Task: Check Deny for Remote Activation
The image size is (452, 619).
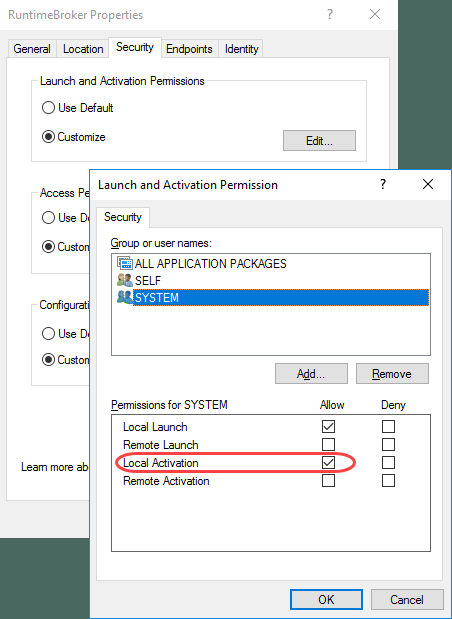Action: pyautogui.click(x=388, y=480)
